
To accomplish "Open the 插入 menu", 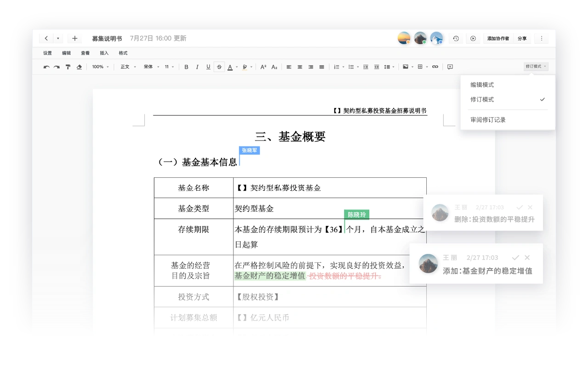I will (x=104, y=53).
